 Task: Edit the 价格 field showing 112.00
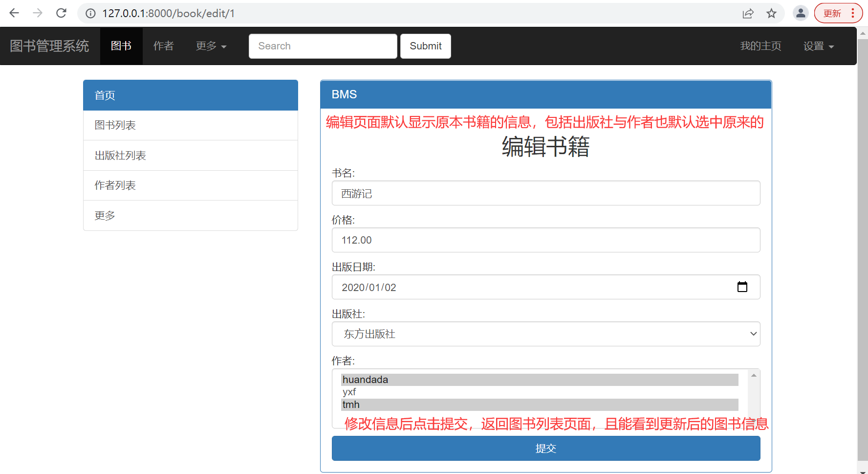546,240
